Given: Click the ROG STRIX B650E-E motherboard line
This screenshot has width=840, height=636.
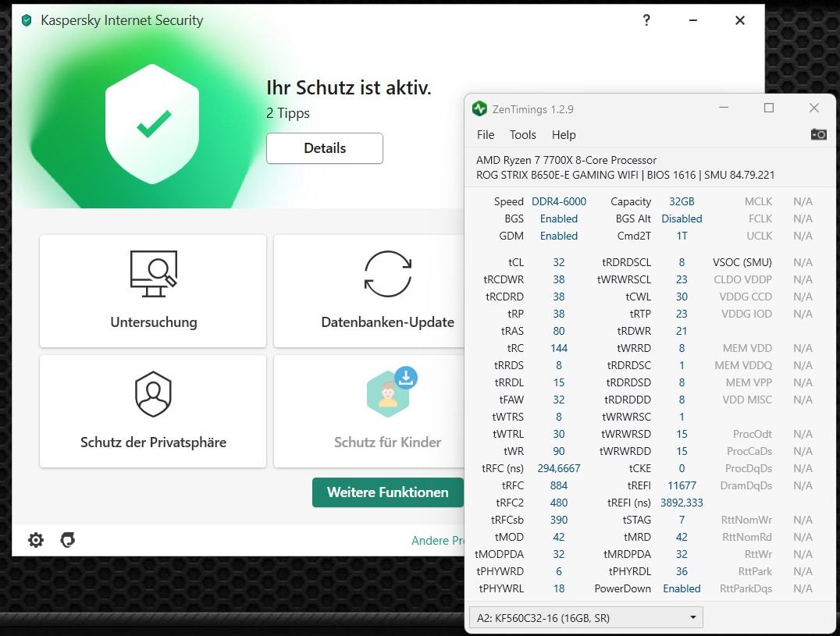Looking at the screenshot, I should (x=625, y=175).
